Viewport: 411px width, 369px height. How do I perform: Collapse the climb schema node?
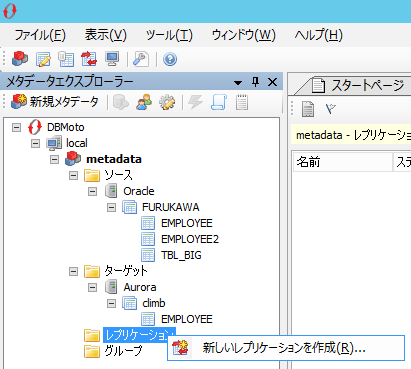coord(111,303)
